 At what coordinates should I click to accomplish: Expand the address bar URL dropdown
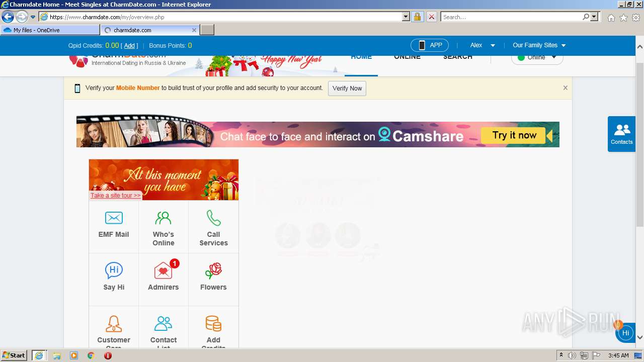pyautogui.click(x=406, y=17)
